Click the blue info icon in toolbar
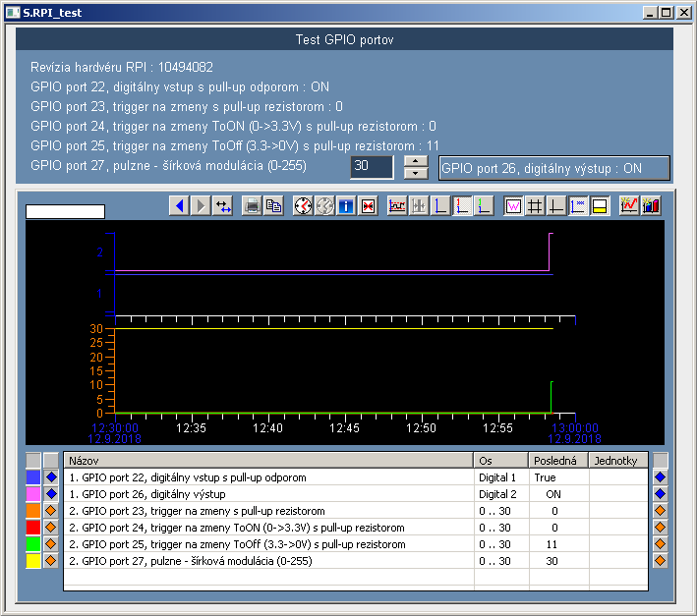This screenshot has width=697, height=616. point(346,205)
